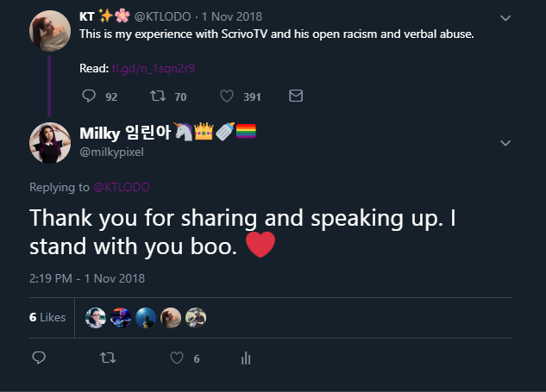Expand options chevron on Milky's tweet
Screen dimensions: 546x392
505,142
